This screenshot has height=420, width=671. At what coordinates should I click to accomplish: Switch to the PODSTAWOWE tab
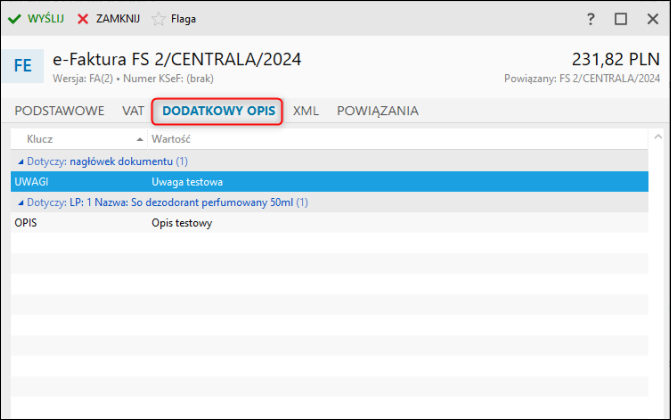pos(59,111)
